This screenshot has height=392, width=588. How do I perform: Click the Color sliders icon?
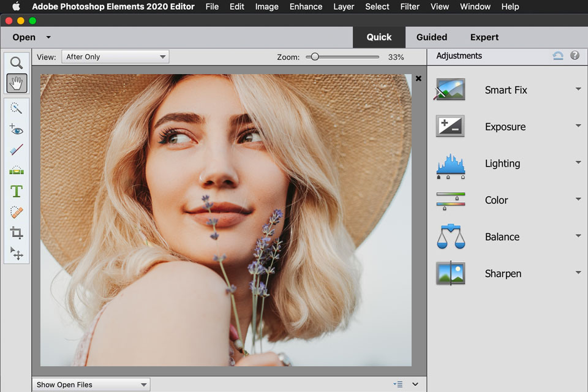coord(451,201)
